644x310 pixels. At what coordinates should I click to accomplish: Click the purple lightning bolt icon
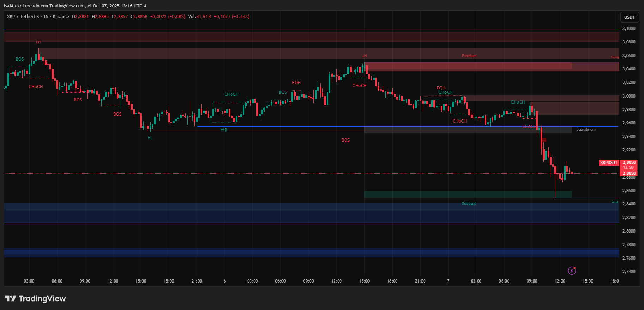[572, 271]
